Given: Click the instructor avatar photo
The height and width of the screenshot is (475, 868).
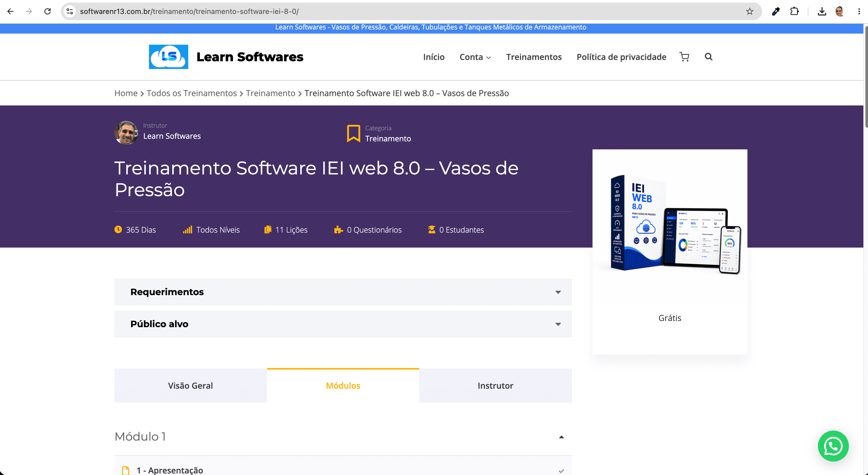Looking at the screenshot, I should coord(126,133).
